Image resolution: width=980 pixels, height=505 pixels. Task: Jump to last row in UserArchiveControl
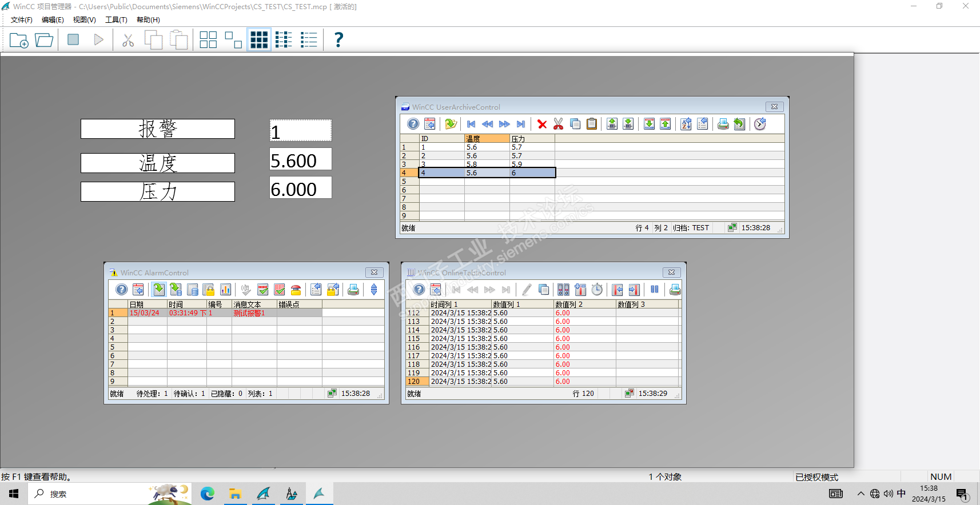(520, 124)
